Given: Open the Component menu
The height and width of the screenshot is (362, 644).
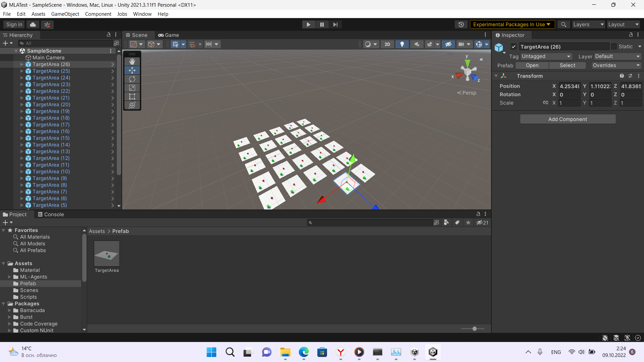Looking at the screenshot, I should pos(98,14).
